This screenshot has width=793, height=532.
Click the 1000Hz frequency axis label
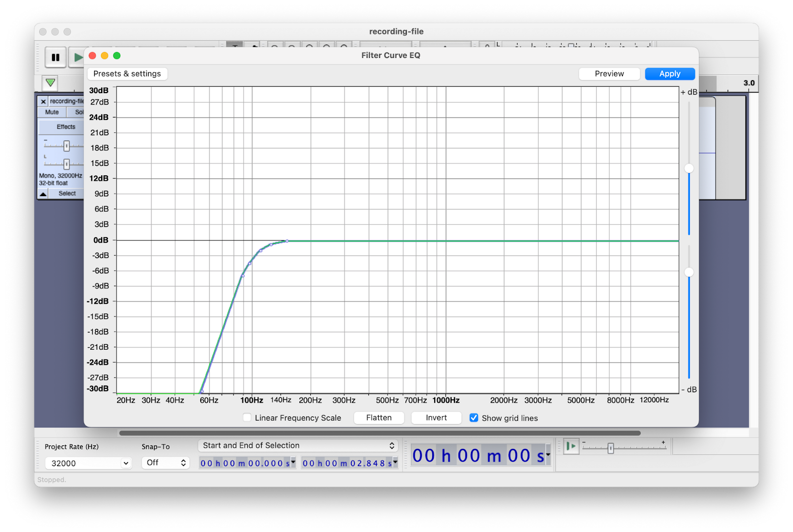point(446,400)
